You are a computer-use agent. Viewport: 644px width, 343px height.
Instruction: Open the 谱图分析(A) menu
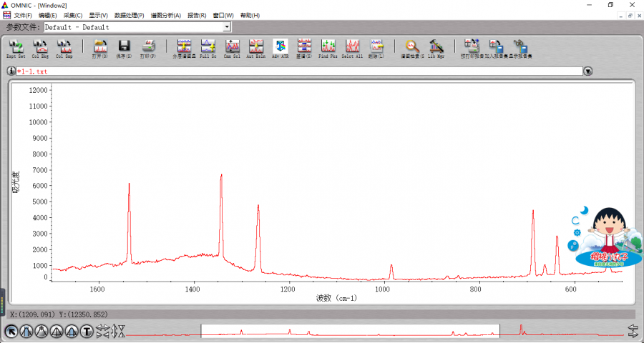click(x=166, y=15)
